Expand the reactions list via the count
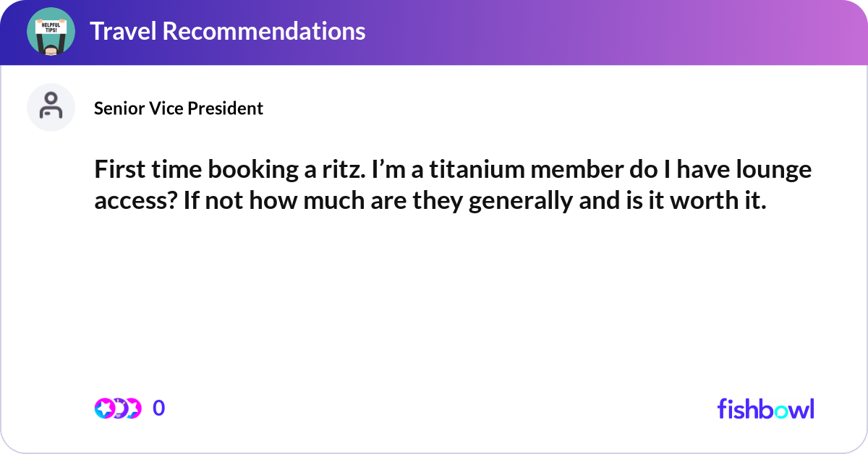This screenshot has height=454, width=868. coord(158,408)
